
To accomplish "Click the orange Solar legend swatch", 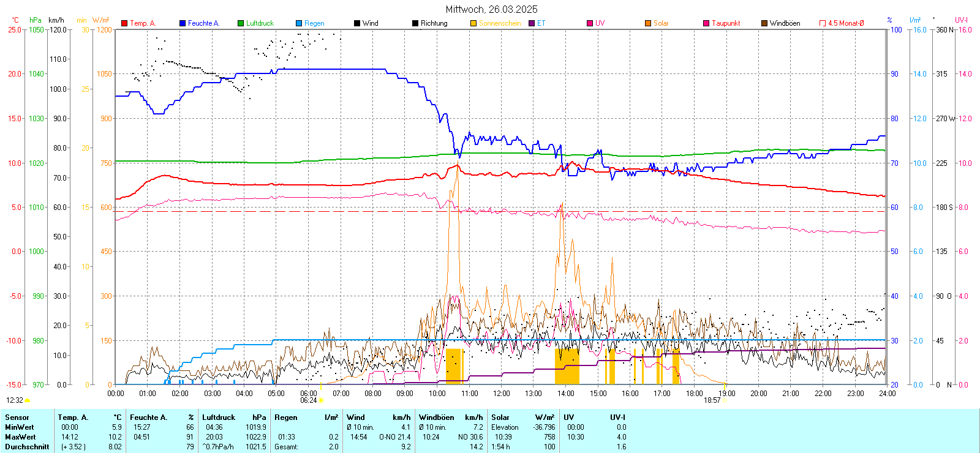I will 648,23.
